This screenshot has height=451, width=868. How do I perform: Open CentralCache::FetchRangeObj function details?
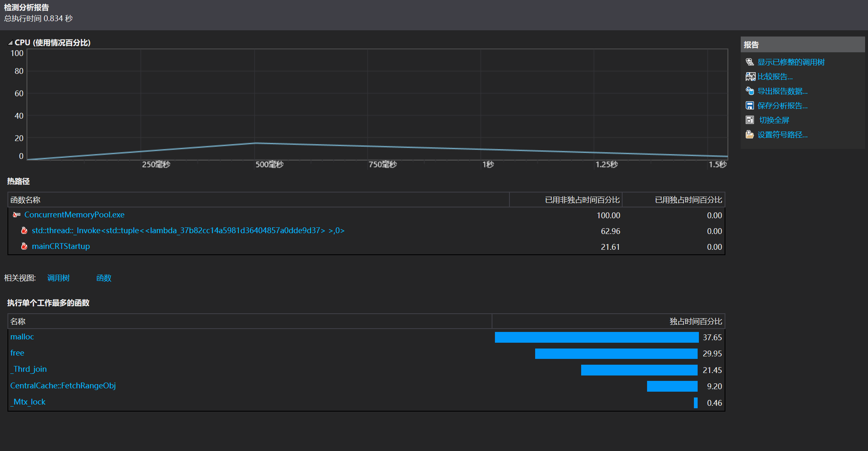coord(63,386)
